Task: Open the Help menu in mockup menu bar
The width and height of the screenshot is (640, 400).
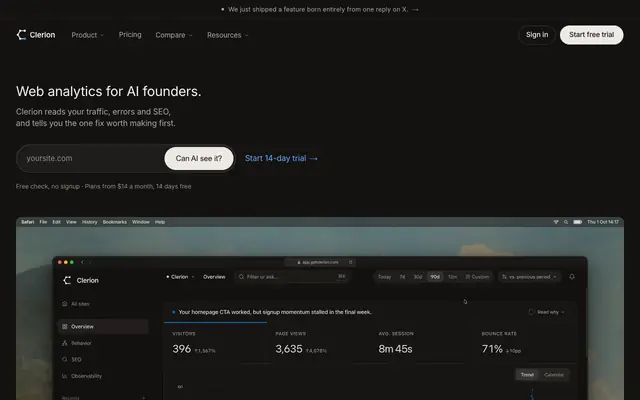Action: pyautogui.click(x=160, y=222)
